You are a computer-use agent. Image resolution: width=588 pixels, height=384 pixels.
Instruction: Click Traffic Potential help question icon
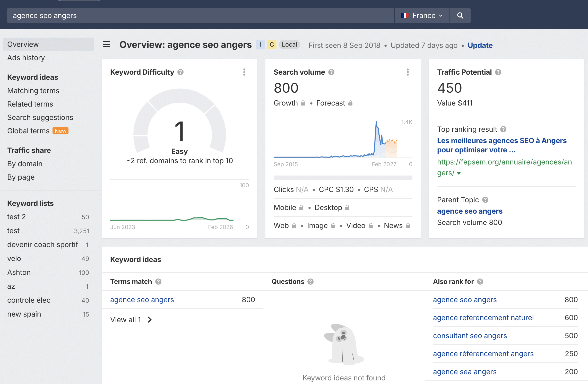tap(498, 72)
